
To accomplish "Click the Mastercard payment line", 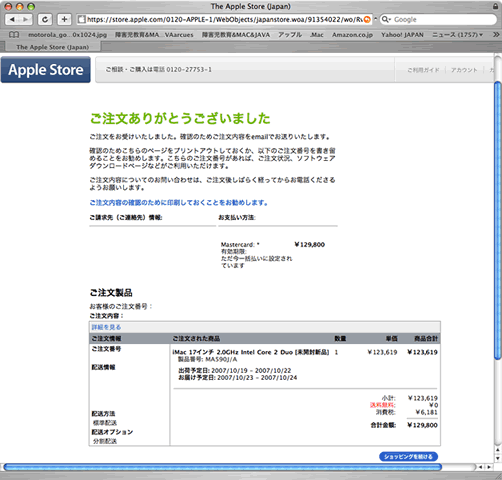I will click(x=240, y=245).
